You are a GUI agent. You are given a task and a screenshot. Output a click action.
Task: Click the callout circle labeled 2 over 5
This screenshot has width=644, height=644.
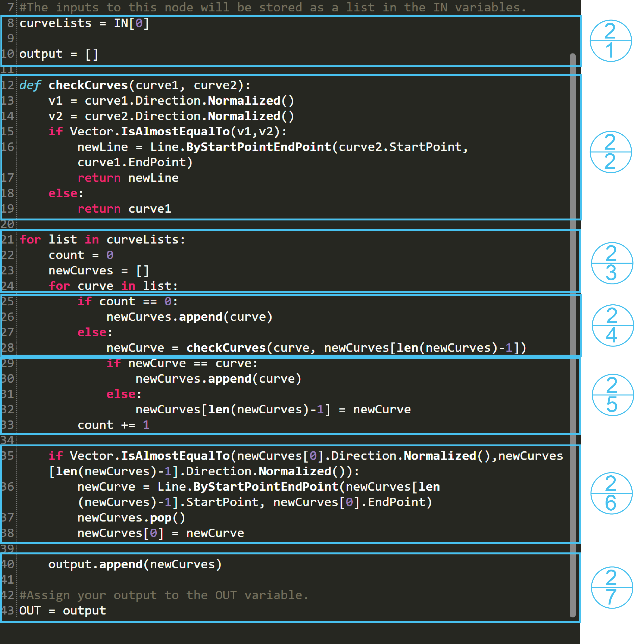point(612,395)
